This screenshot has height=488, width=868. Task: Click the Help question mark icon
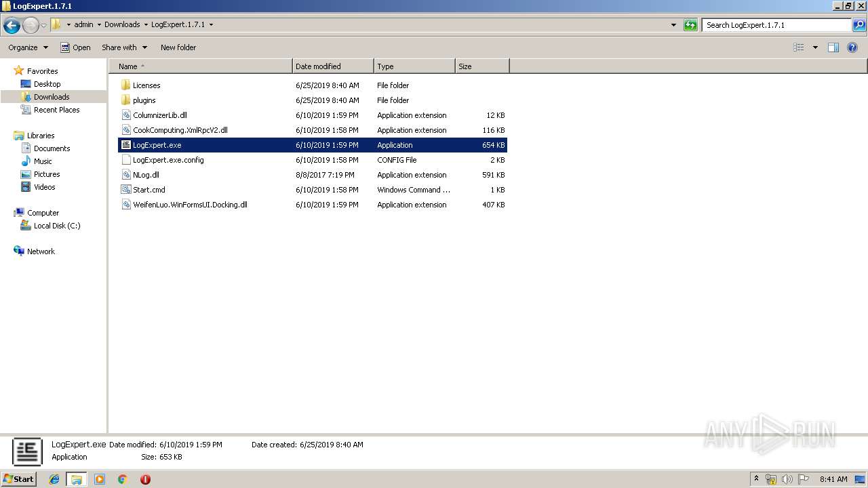pos(853,47)
